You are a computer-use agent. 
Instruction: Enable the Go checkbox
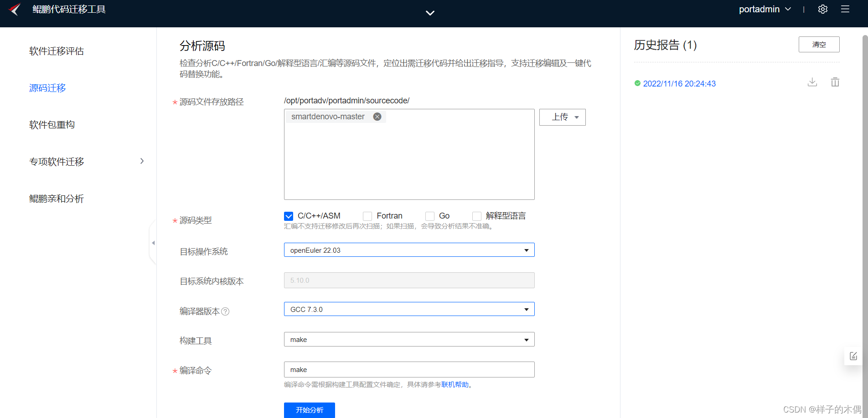click(x=430, y=216)
